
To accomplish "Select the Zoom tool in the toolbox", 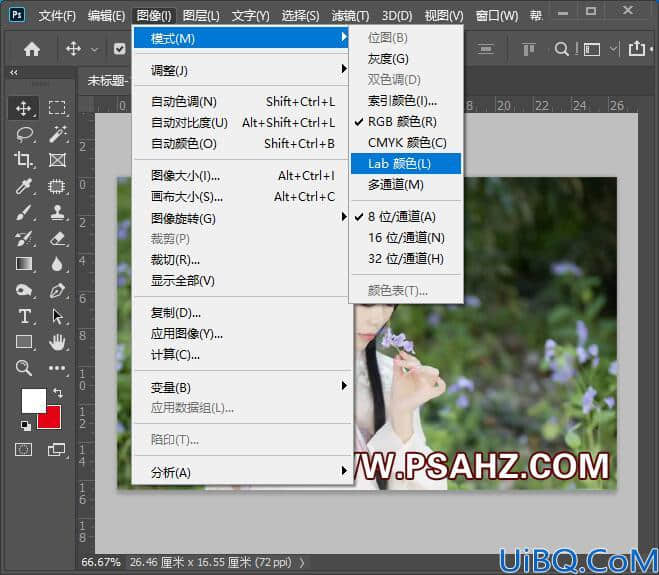I will (24, 368).
